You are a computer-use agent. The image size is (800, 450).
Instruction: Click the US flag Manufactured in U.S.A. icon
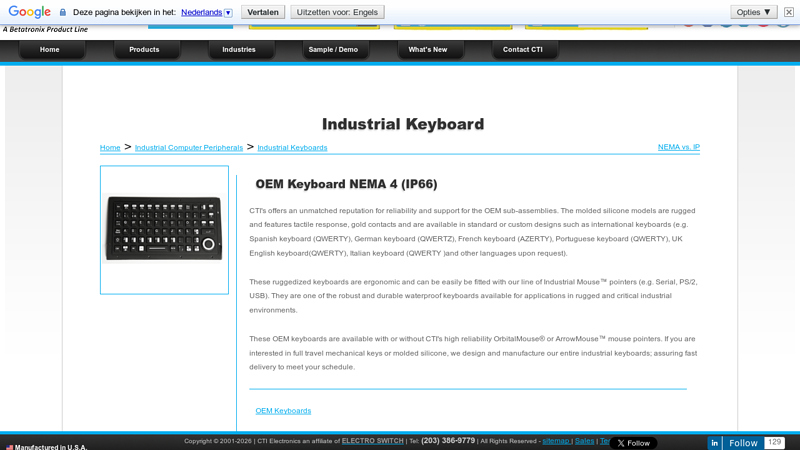click(x=10, y=447)
